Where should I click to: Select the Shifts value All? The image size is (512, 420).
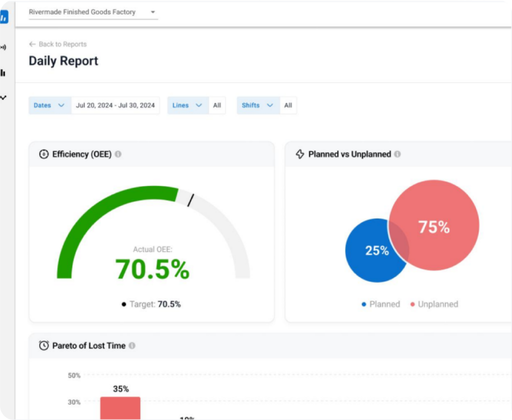click(x=288, y=105)
